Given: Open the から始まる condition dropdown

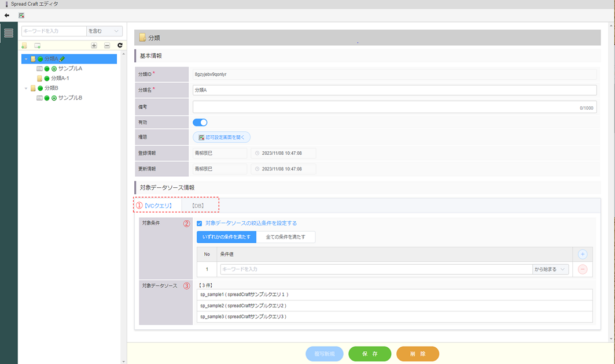Looking at the screenshot, I should point(551,269).
